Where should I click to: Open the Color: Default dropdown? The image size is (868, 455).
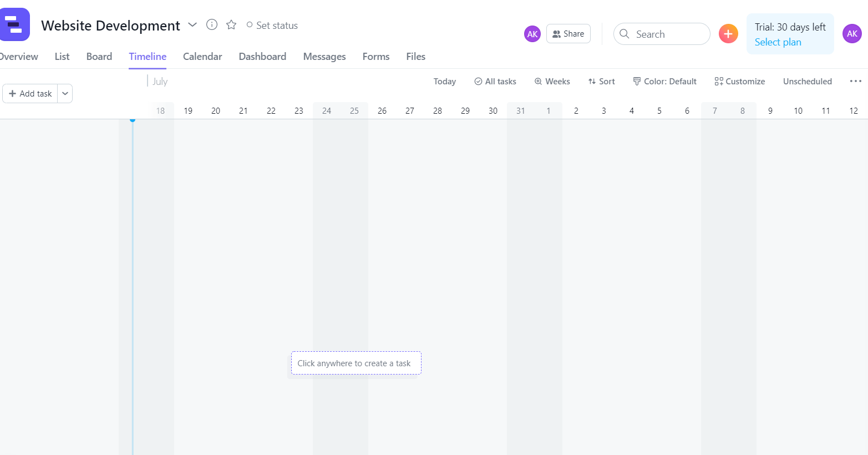coord(665,81)
